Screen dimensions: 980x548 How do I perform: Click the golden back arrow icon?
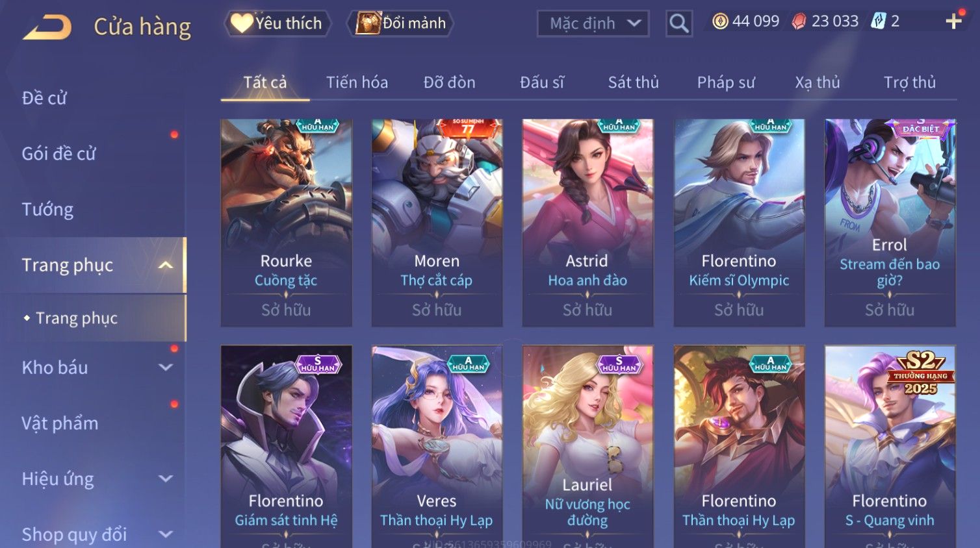tap(47, 27)
